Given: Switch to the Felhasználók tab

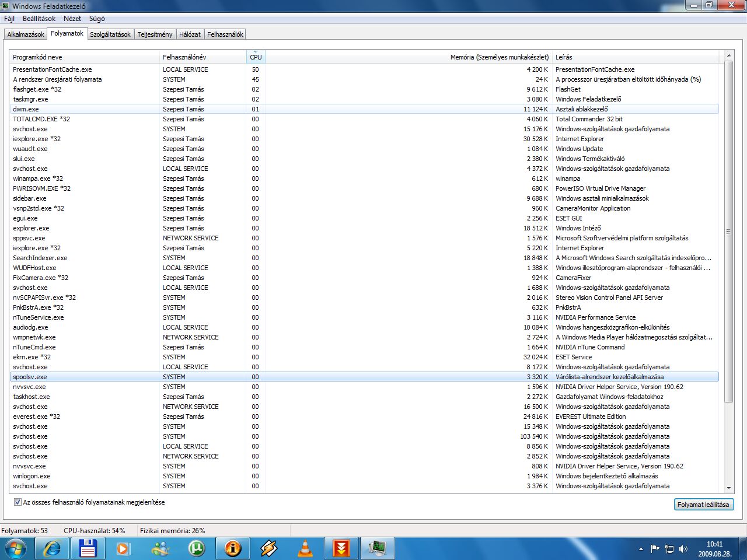Looking at the screenshot, I should tap(225, 34).
